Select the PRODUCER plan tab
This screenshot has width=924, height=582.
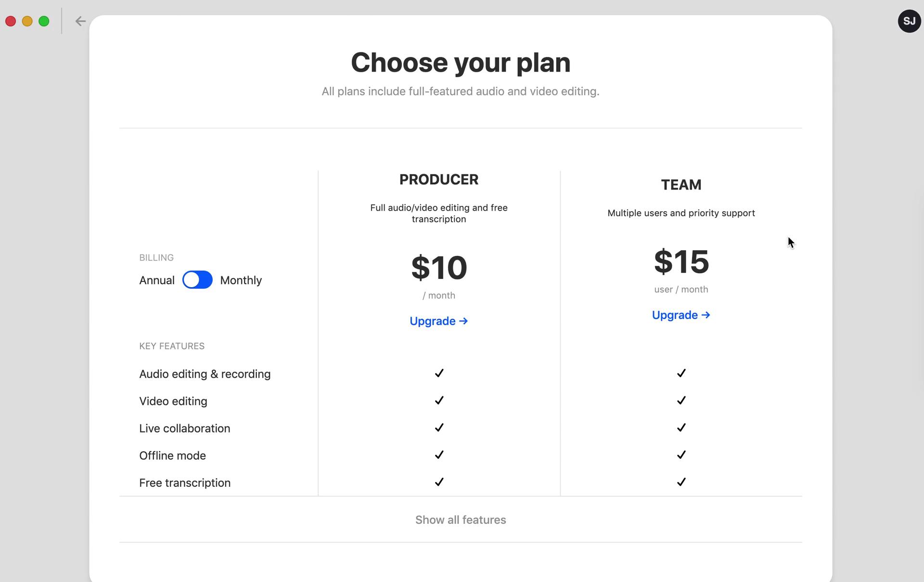pos(438,179)
